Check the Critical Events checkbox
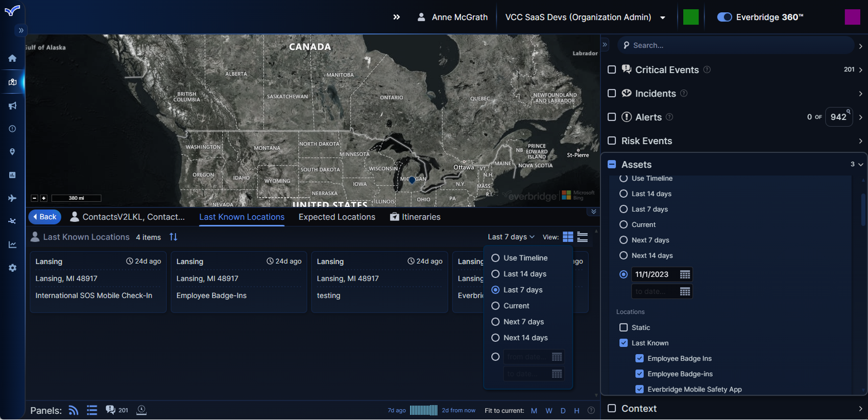This screenshot has width=868, height=420. [x=612, y=69]
